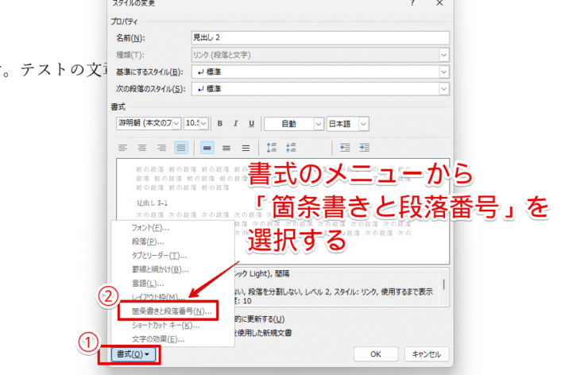Set double line spacing

[x=246, y=148]
